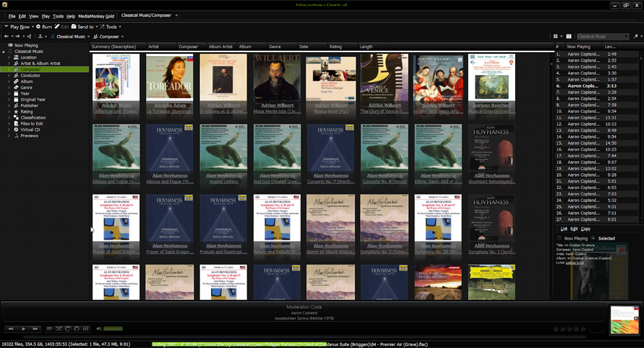
Task: Switch to the Classical Music/Composer tab
Action: [146, 15]
